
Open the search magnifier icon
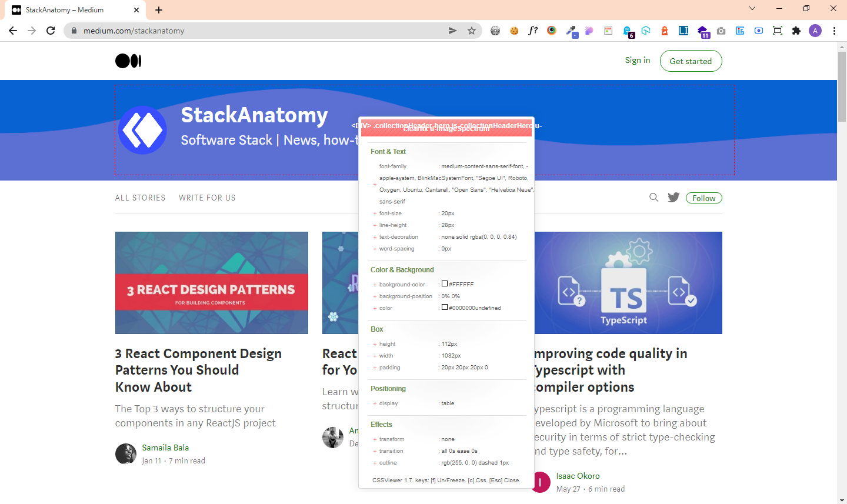[653, 198]
